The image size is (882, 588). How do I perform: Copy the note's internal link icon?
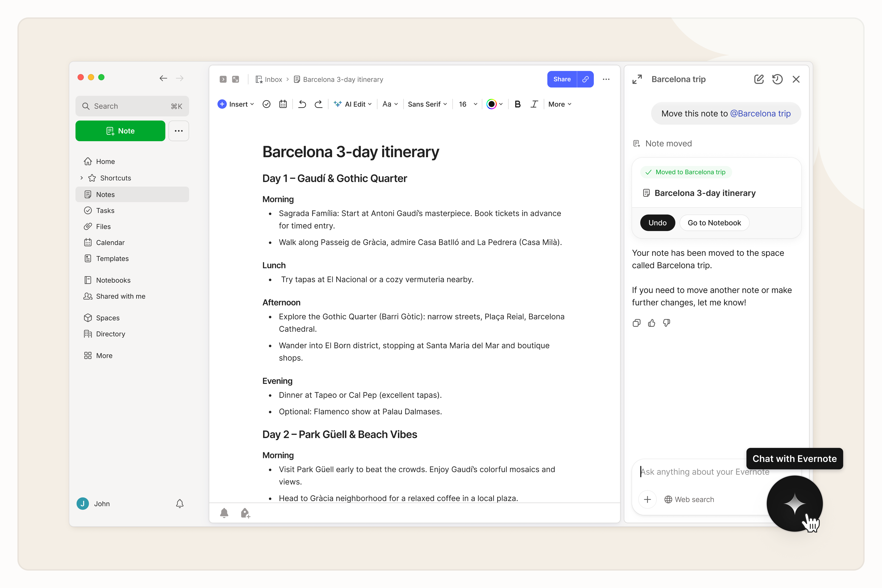(x=585, y=79)
